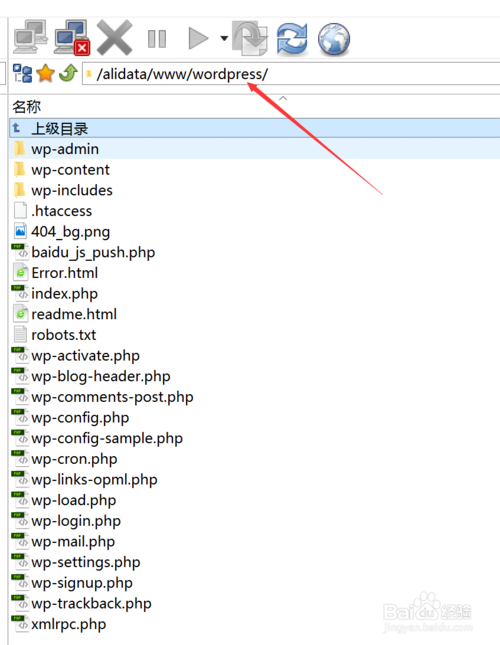Viewport: 500px width, 645px height.
Task: Click the PHP icon of wp-config.php
Action: (20, 418)
